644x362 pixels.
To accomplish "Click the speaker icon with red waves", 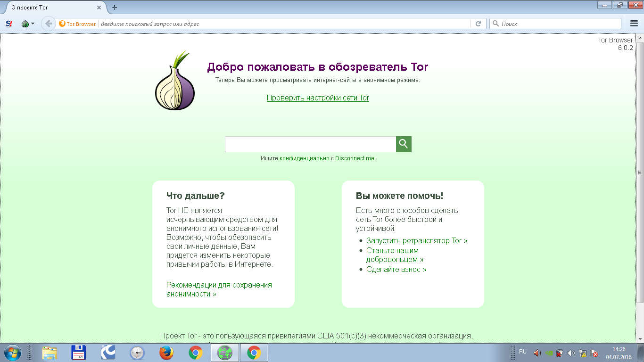I will click(537, 353).
